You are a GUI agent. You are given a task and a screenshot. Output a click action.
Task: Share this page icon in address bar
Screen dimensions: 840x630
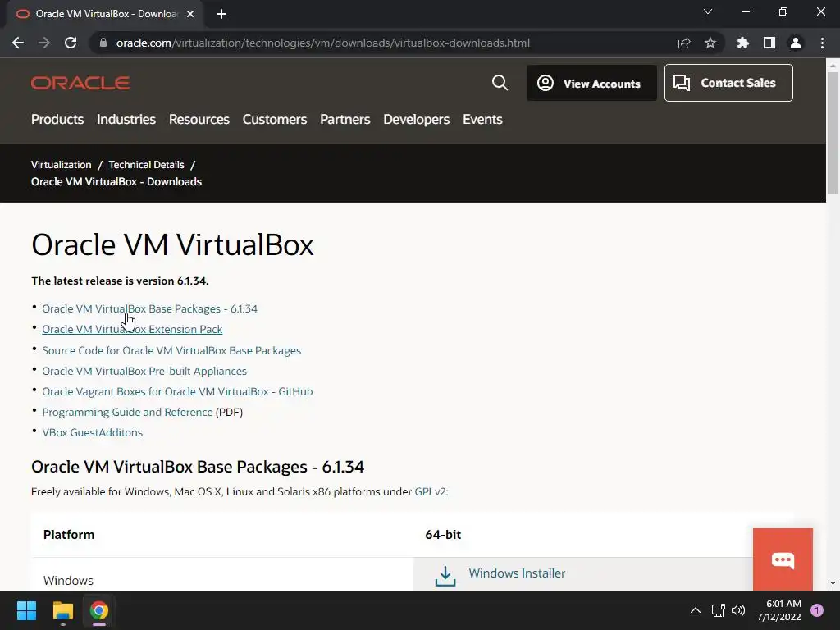point(684,43)
